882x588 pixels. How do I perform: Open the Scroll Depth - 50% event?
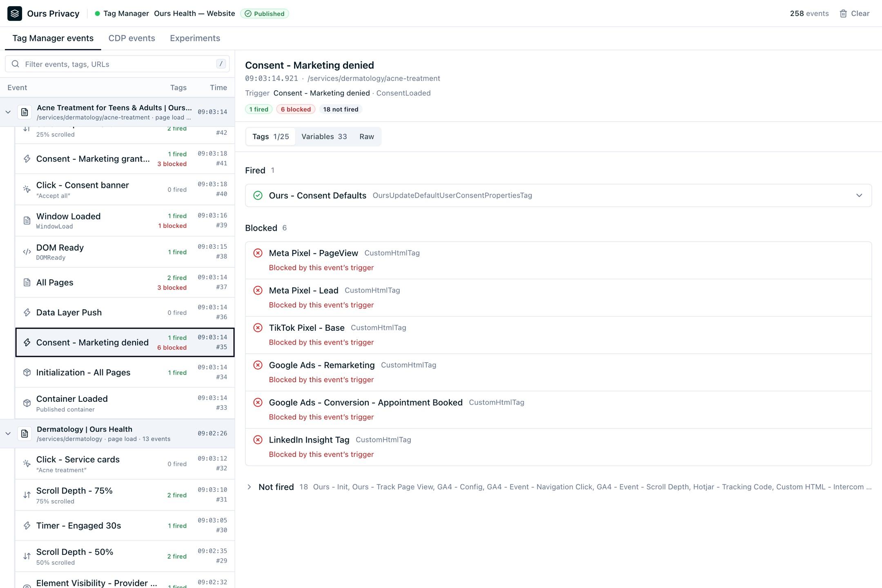point(125,556)
